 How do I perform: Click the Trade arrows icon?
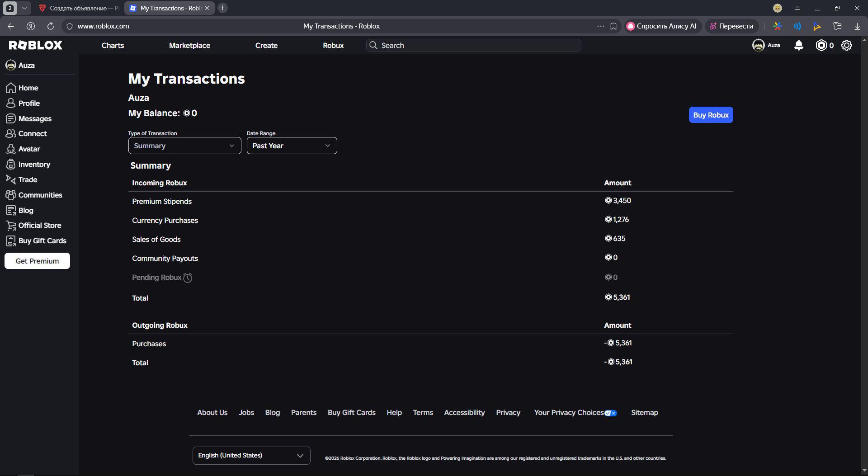point(11,179)
